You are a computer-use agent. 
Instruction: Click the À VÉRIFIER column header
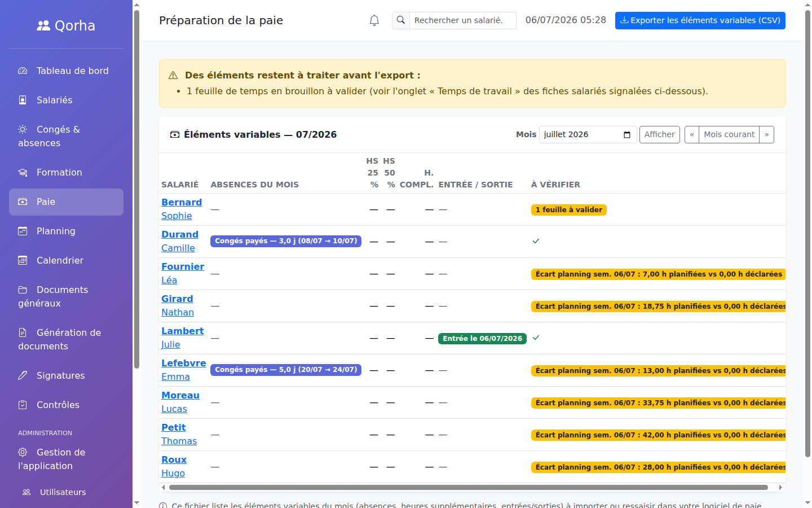(555, 185)
